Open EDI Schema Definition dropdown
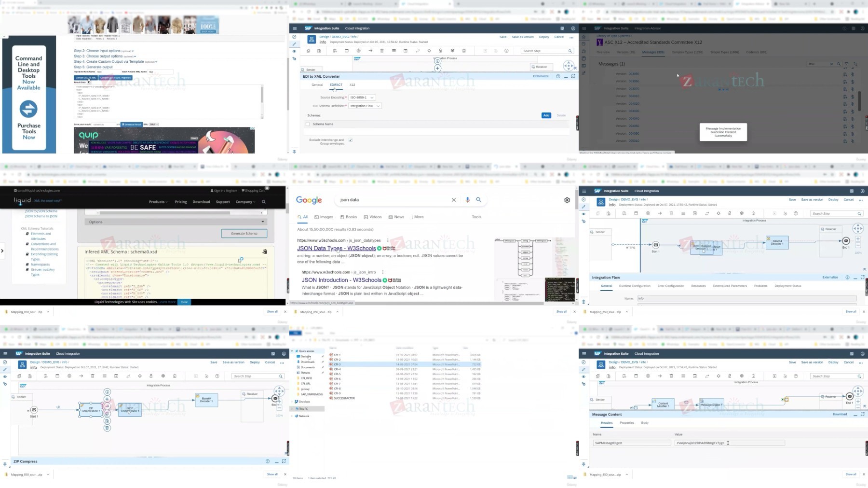Image resolution: width=868 pixels, height=488 pixels. 365,106
